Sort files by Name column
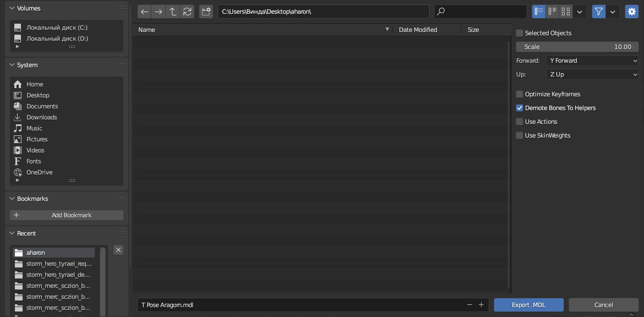644x317 pixels. (x=263, y=30)
